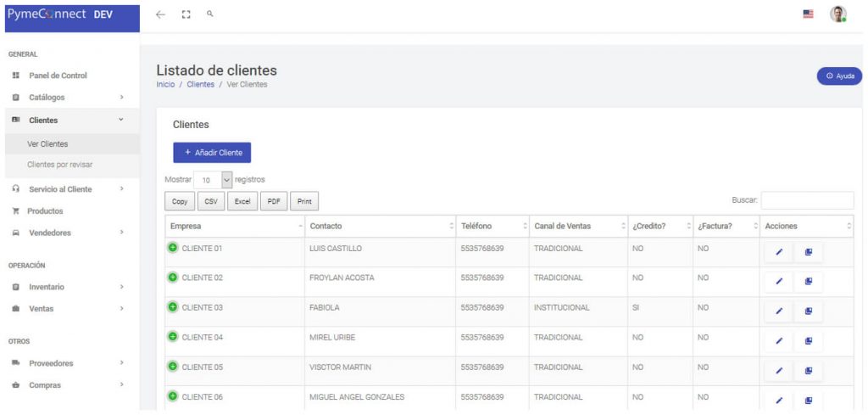The width and height of the screenshot is (868, 415).
Task: Export the table with the Excel button
Action: pyautogui.click(x=242, y=202)
